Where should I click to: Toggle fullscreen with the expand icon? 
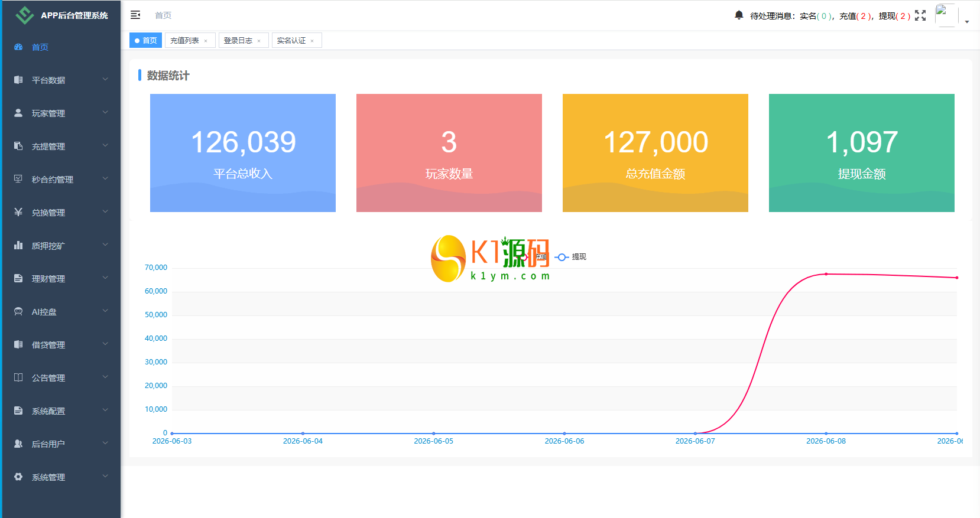point(920,15)
